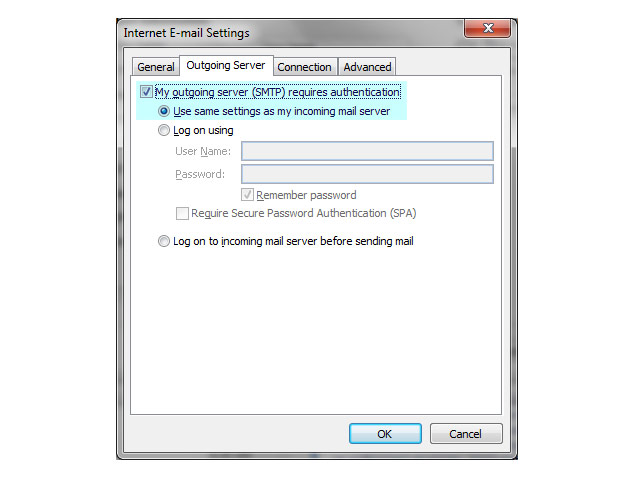634x478 pixels.
Task: Click the User Name text field
Action: tap(367, 151)
